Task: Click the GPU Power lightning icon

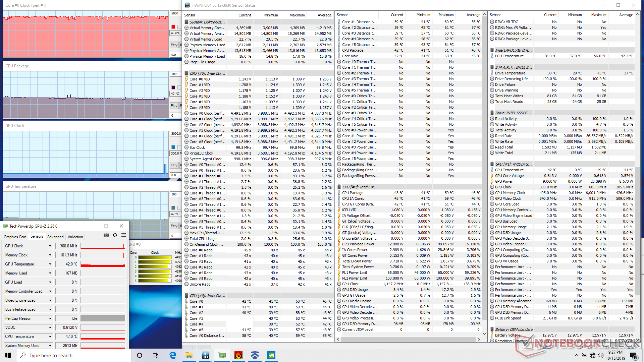Action: tap(492, 181)
